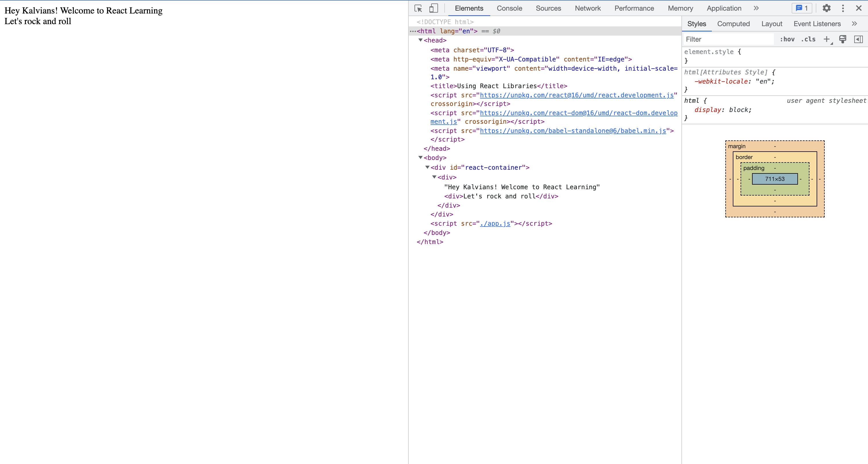
Task: Open the DevTools three-dot customize menu
Action: click(x=843, y=8)
